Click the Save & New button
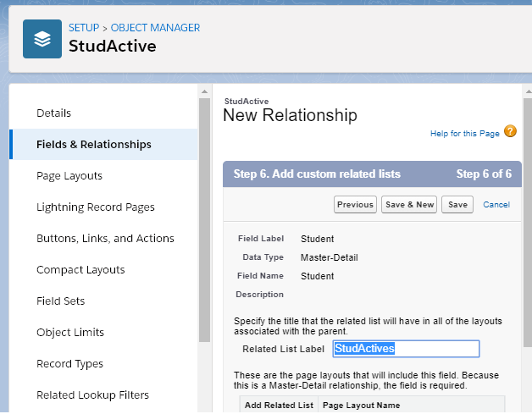Screen dimensions: 532x414 click(409, 204)
